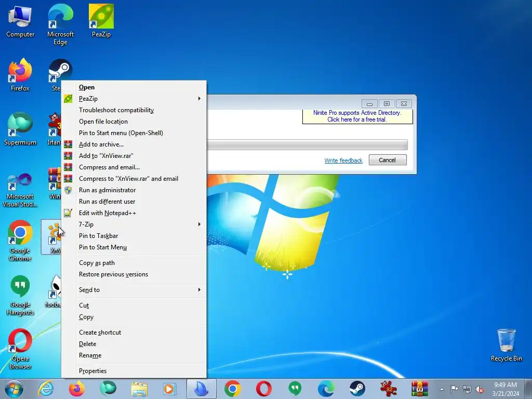This screenshot has width=532, height=399.
Task: Choose Create shortcut
Action: click(x=134, y=332)
